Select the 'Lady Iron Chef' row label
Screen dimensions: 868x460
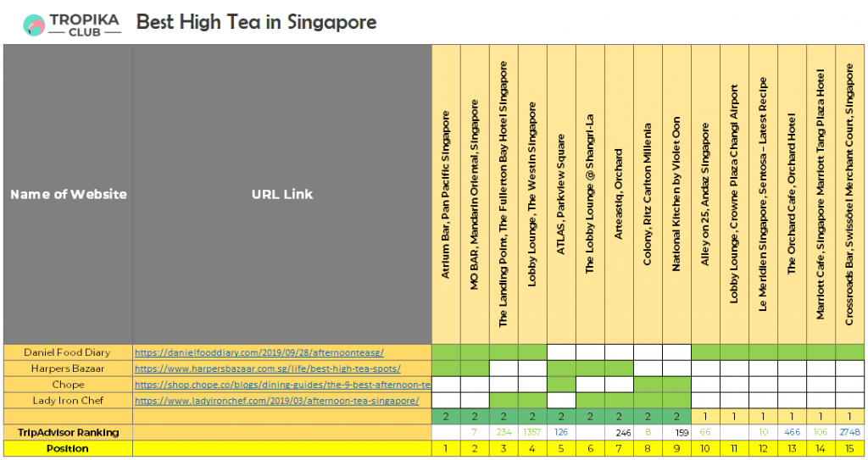pyautogui.click(x=68, y=401)
